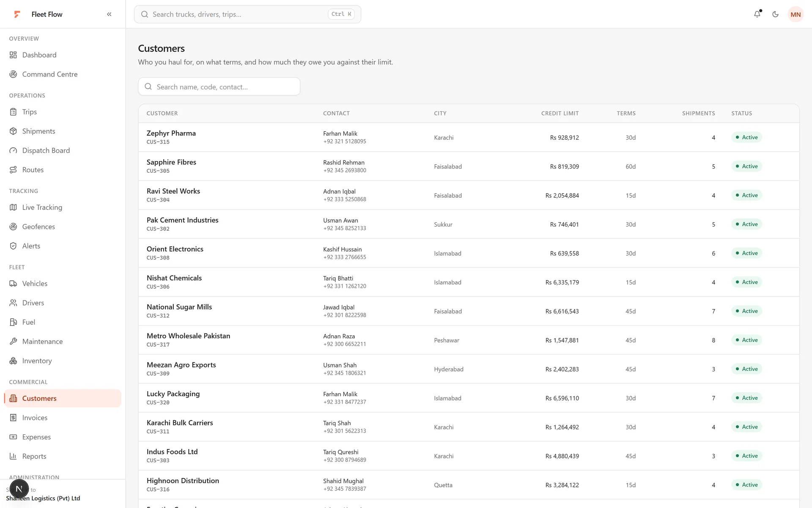Select Lucky Packaging name
This screenshot has width=812, height=508.
[x=173, y=394]
